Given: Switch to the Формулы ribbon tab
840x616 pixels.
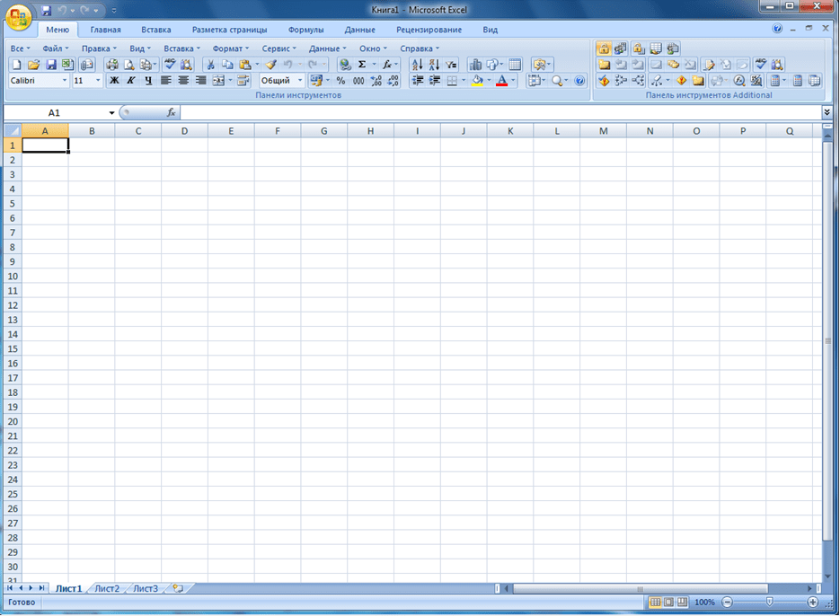Looking at the screenshot, I should [305, 30].
